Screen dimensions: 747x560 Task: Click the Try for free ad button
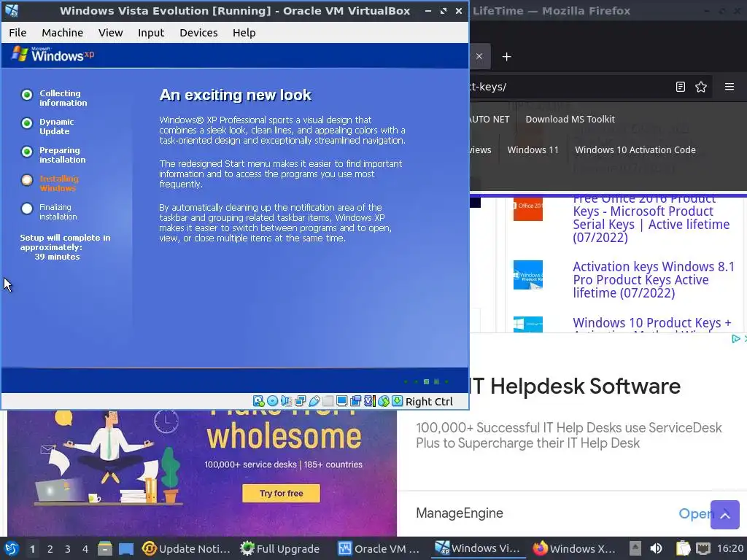pos(281,494)
